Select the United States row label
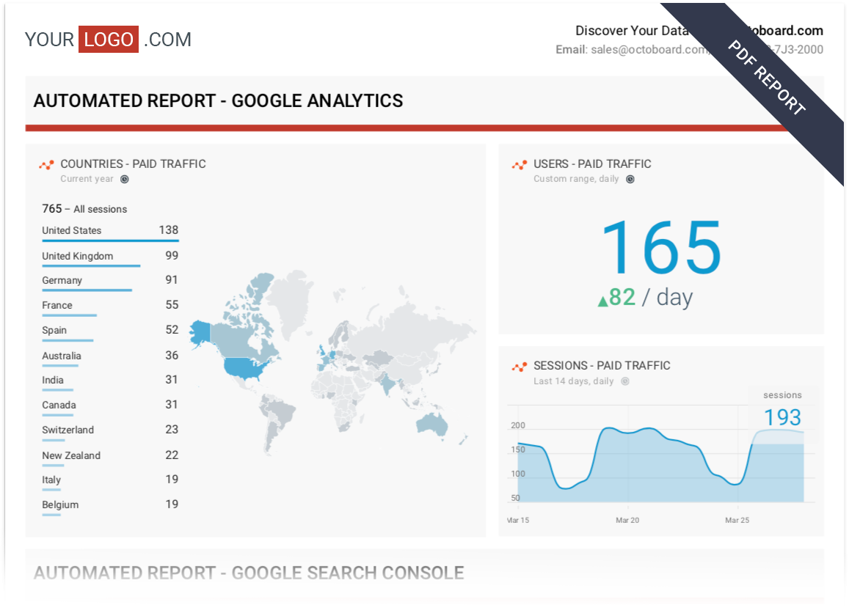This screenshot has height=616, width=849. tap(71, 230)
